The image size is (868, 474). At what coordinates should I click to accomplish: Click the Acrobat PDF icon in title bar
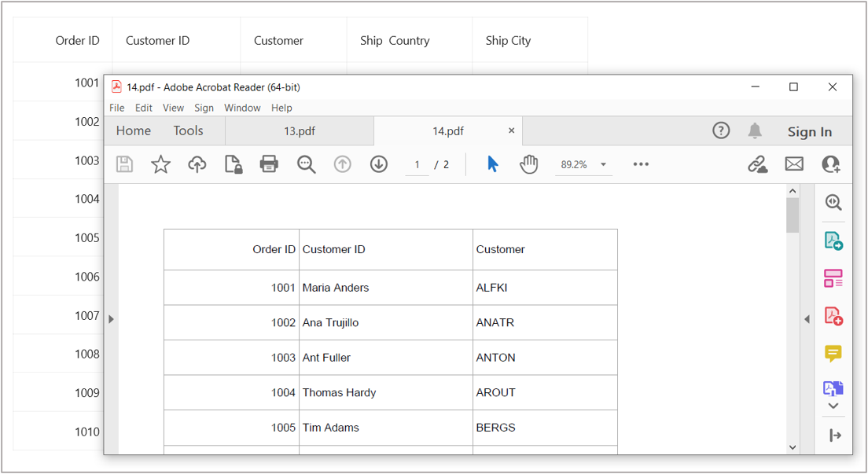click(x=116, y=86)
